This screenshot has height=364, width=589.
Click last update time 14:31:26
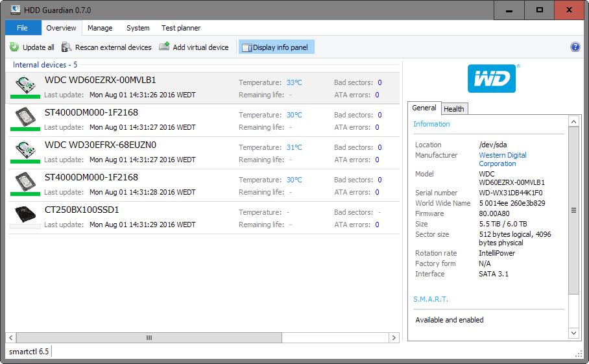tap(142, 95)
